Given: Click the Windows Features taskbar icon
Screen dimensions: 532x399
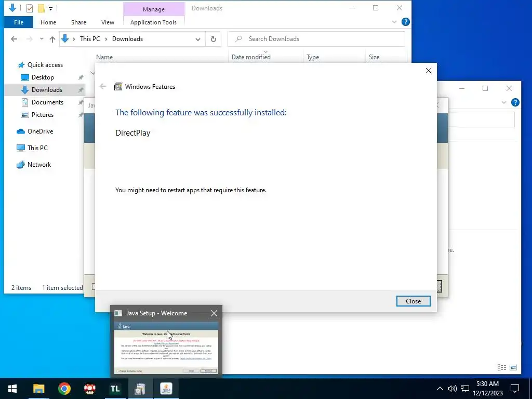Looking at the screenshot, I should pyautogui.click(x=140, y=389).
